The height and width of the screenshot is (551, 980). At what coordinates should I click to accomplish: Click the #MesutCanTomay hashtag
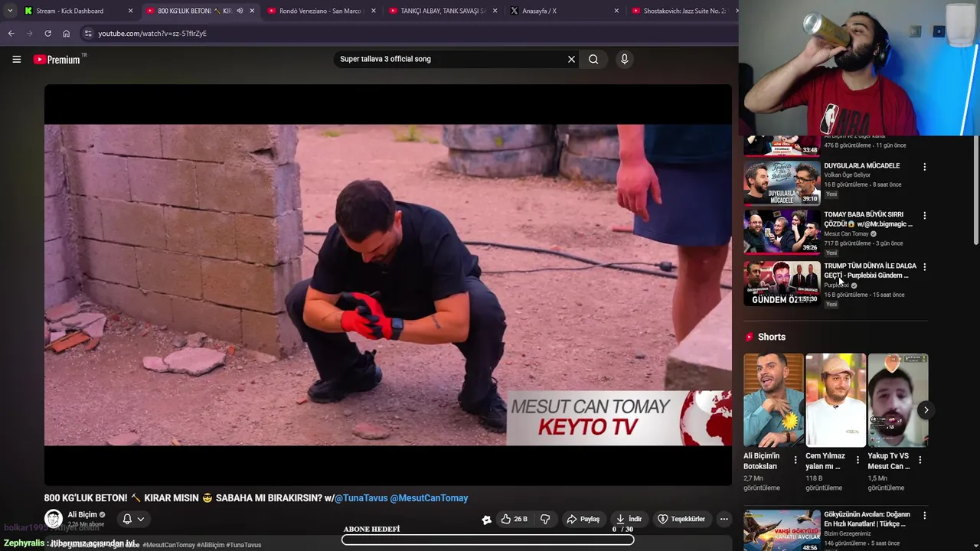click(x=168, y=545)
